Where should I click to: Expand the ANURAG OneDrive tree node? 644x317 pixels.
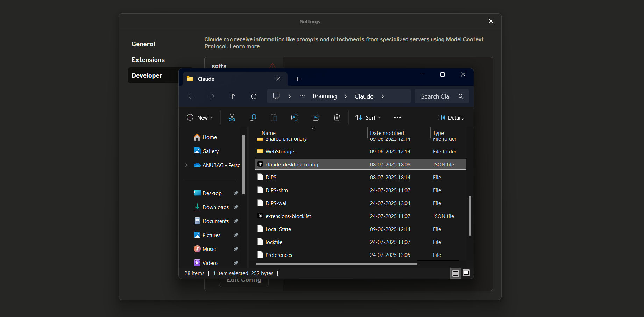click(186, 165)
